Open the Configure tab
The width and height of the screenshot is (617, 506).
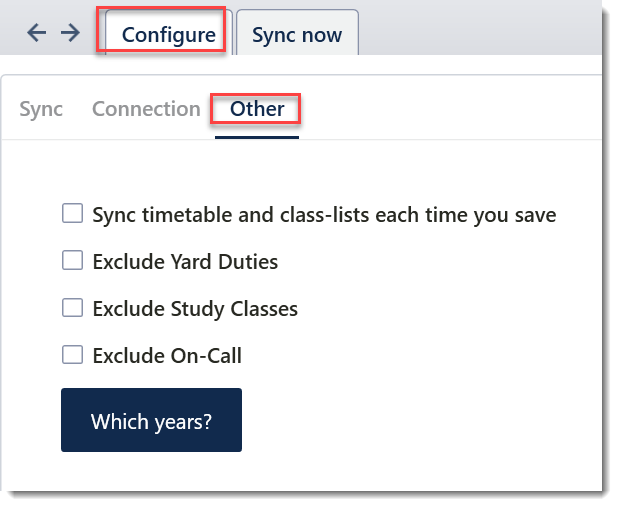tap(168, 35)
